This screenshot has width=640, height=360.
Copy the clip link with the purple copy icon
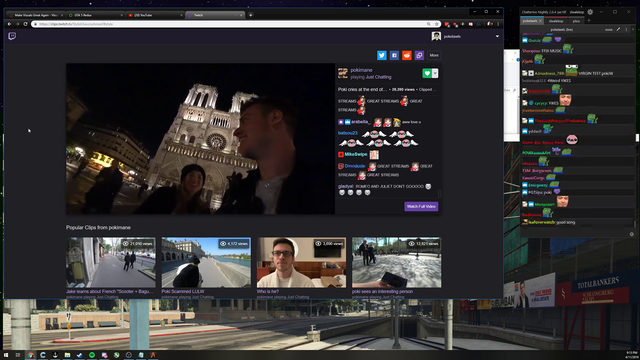click(x=419, y=55)
